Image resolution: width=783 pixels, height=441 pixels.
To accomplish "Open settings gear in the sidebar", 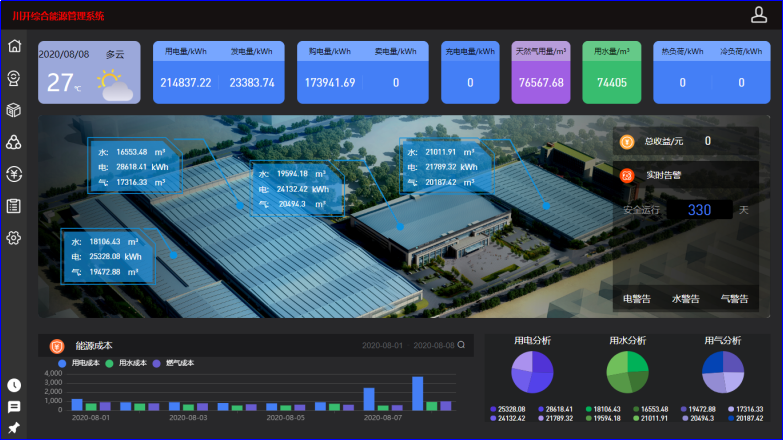I will pos(14,238).
